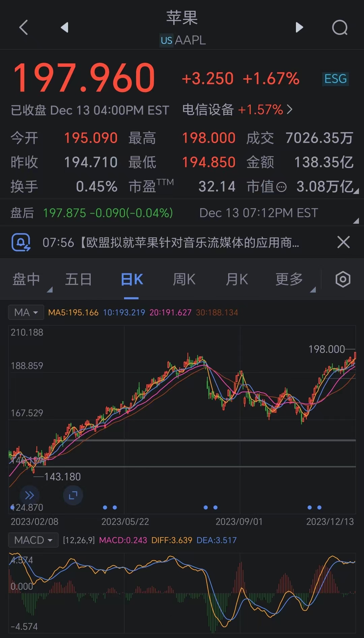This screenshot has width=364, height=638.
Task: Tap the 3.08万亿 market cap value
Action: click(x=325, y=187)
